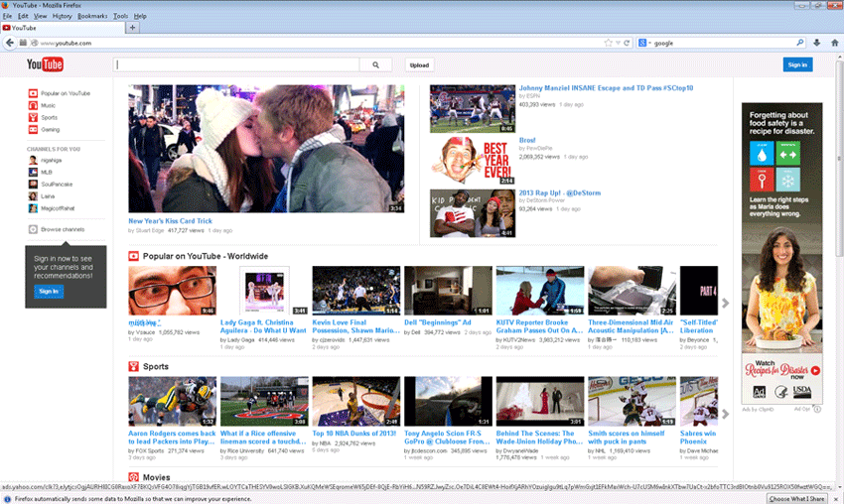Click the YouTube logo
The width and height of the screenshot is (844, 504).
click(45, 65)
